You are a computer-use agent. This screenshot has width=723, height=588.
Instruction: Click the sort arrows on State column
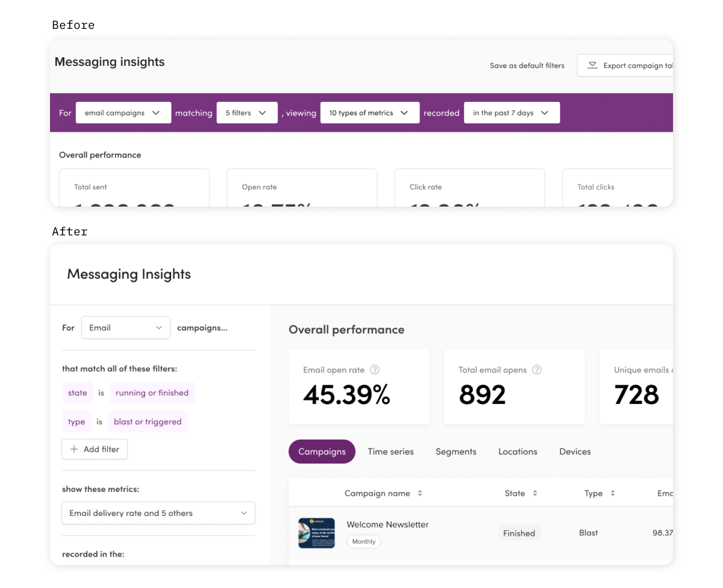click(x=535, y=493)
